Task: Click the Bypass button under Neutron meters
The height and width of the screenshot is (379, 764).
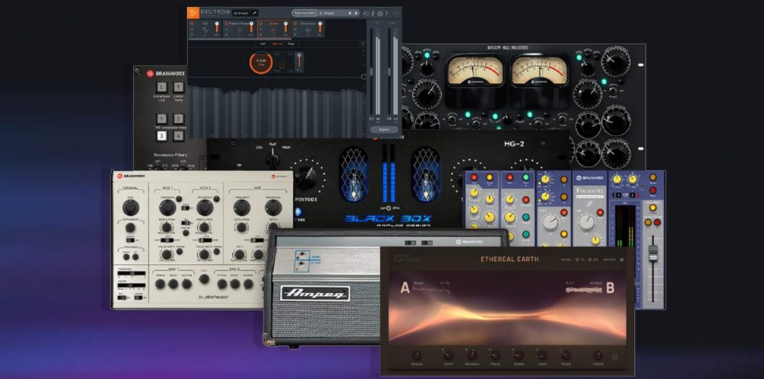Action: [383, 130]
